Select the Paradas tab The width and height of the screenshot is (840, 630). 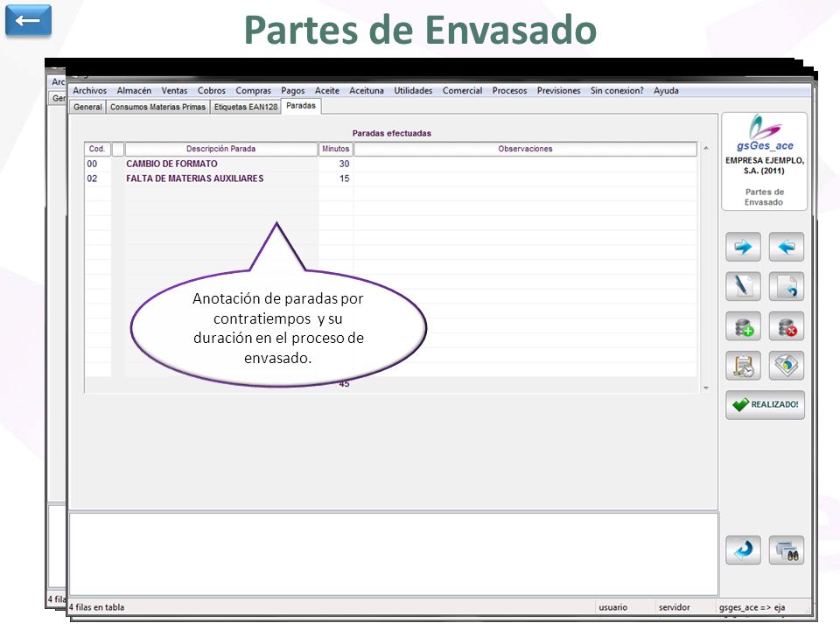point(301,106)
